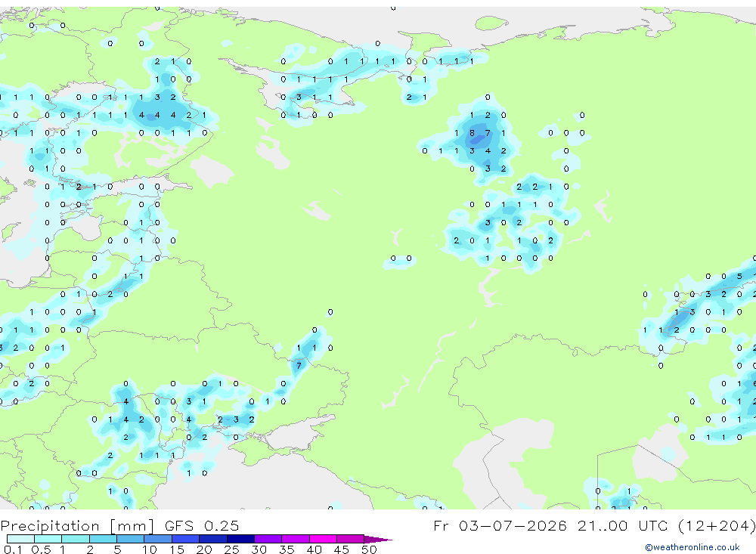Image resolution: width=756 pixels, height=554 pixels.
Task: Click the legend label '50'
Action: (x=369, y=549)
